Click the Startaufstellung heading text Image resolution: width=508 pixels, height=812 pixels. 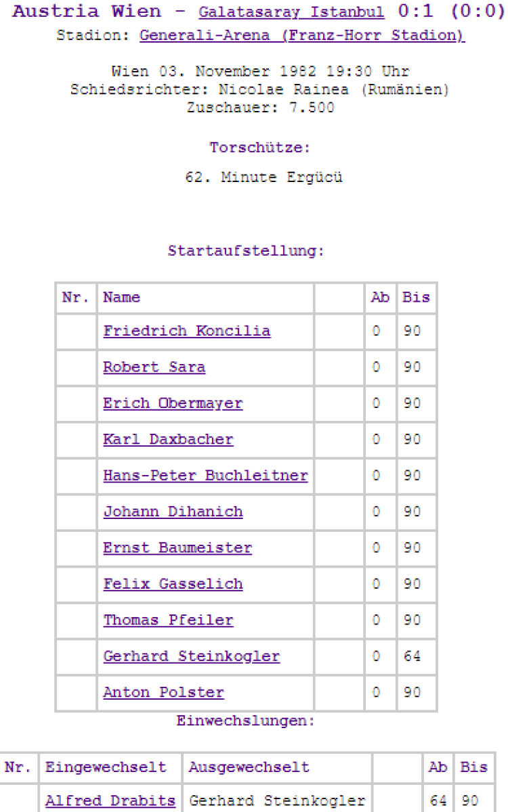[247, 251]
